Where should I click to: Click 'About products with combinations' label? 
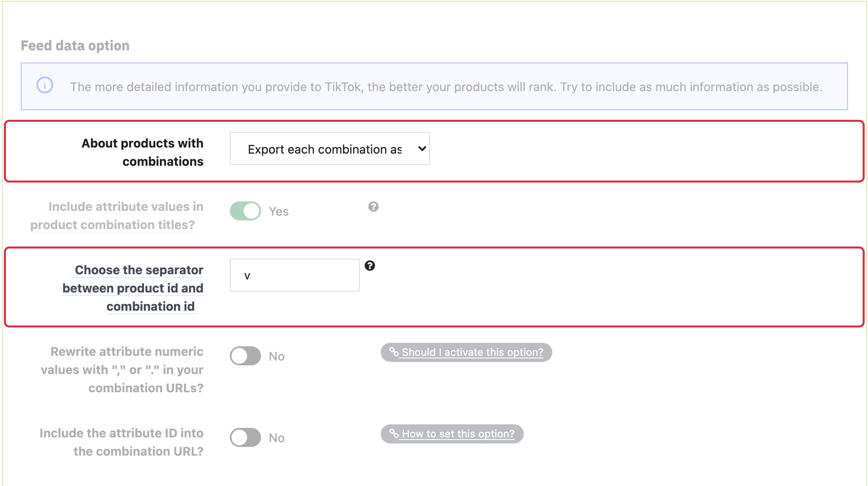(143, 152)
